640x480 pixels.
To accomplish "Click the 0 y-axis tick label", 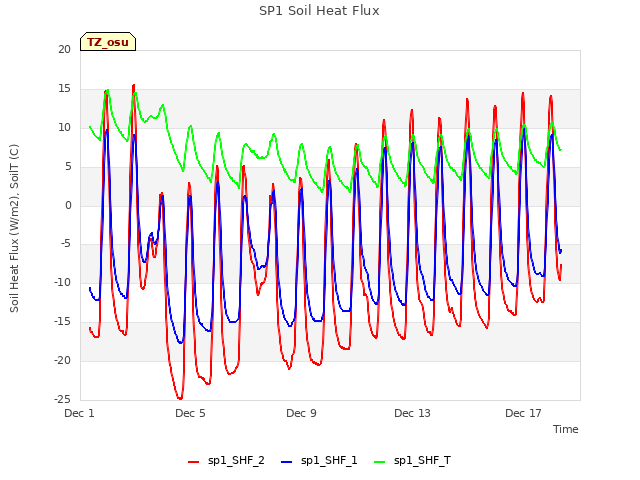I will tap(68, 205).
